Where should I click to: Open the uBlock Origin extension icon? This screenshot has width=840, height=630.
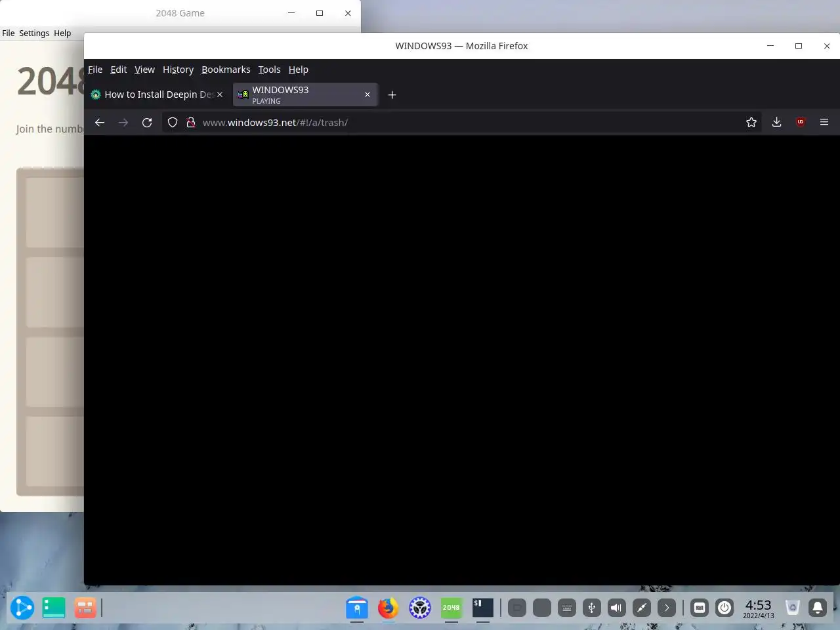pyautogui.click(x=801, y=122)
